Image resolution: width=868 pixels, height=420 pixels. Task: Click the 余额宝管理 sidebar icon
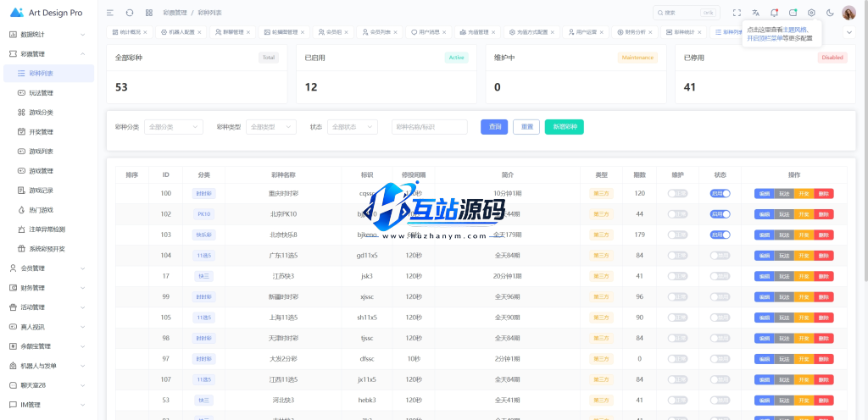tap(14, 346)
